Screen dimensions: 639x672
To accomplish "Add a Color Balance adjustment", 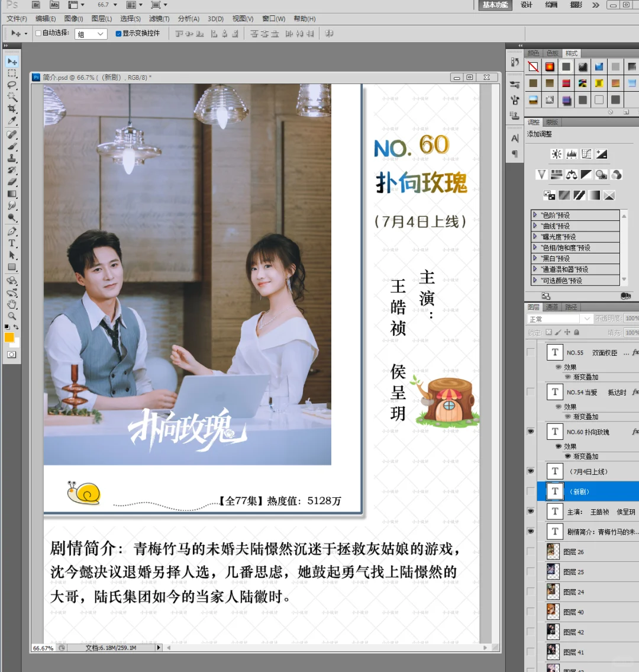I will point(572,175).
